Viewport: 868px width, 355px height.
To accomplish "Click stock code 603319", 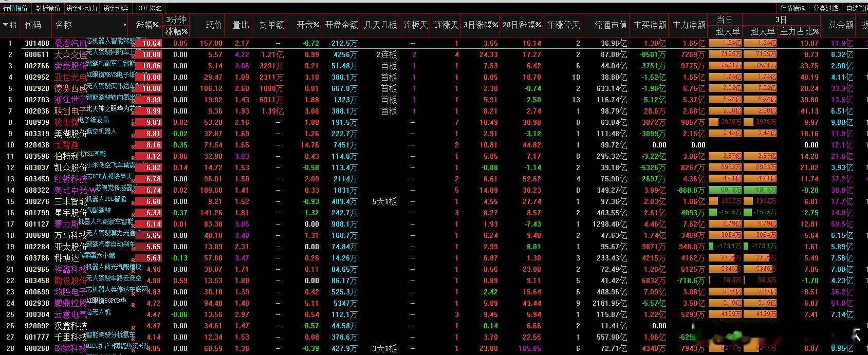I will tap(37, 134).
